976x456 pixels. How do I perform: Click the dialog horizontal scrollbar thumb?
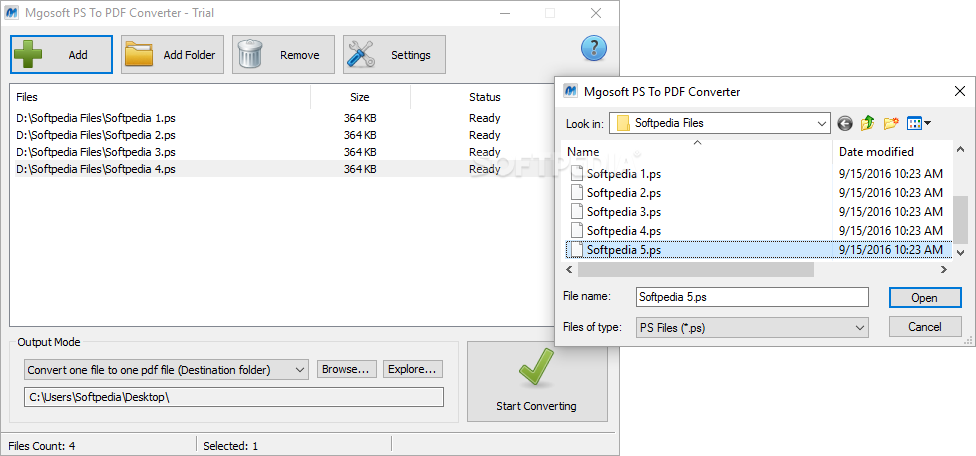[695, 269]
